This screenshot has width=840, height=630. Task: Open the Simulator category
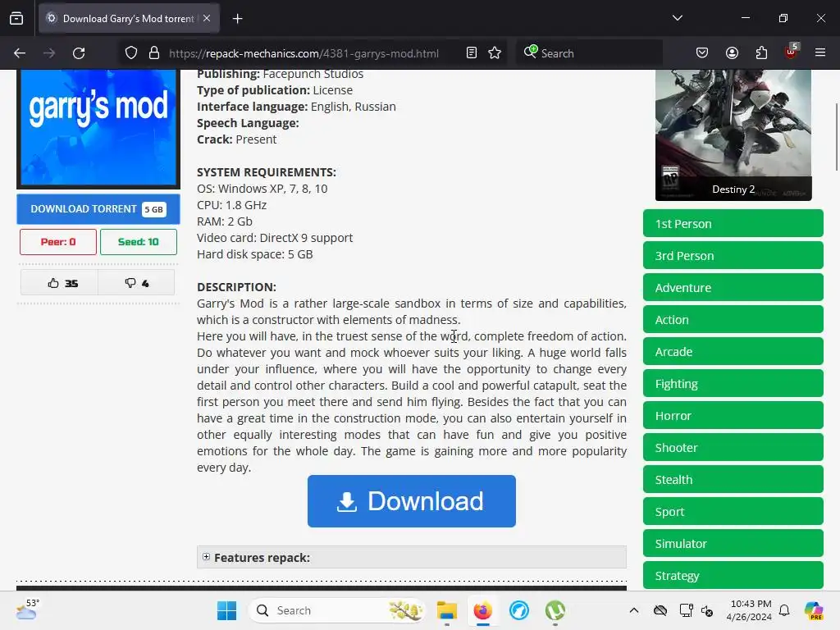point(733,543)
